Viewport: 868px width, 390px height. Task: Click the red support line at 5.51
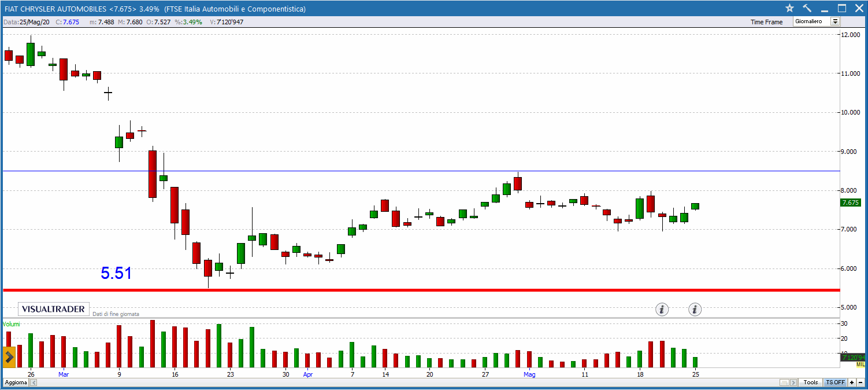click(x=420, y=290)
